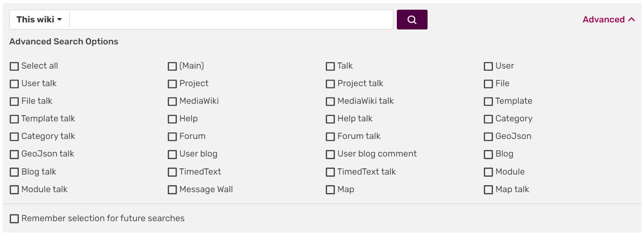Image resolution: width=644 pixels, height=237 pixels.
Task: Check the Help namespace checkbox
Action: [173, 119]
